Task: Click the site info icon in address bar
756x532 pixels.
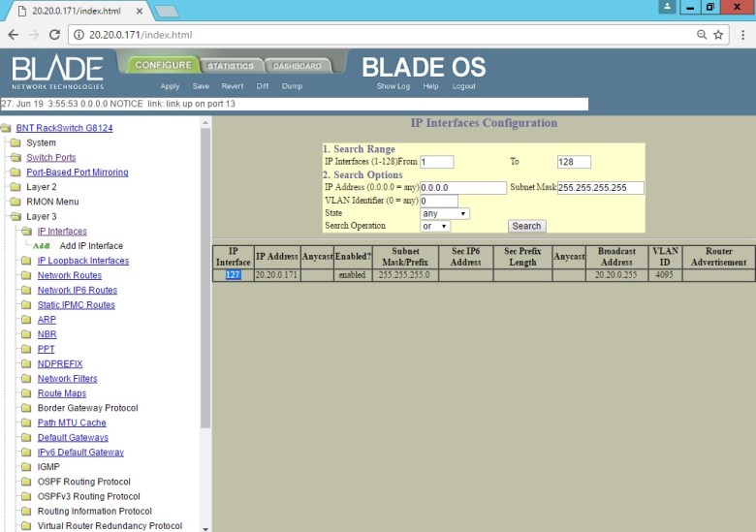Action: point(79,35)
